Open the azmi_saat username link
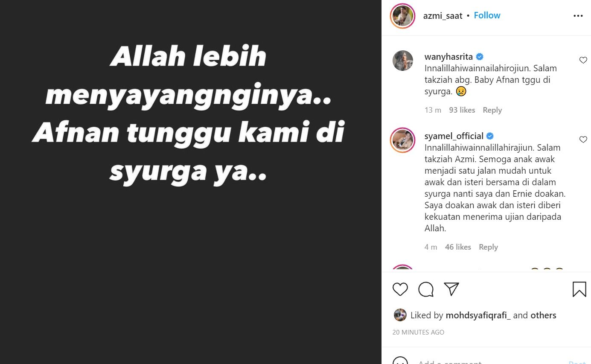The width and height of the screenshot is (591, 364). tap(443, 16)
